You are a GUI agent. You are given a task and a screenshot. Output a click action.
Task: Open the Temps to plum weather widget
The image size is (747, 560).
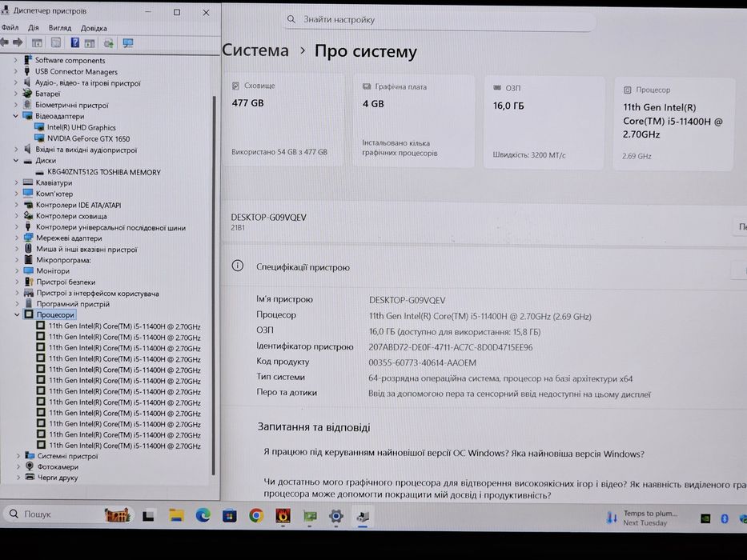tap(641, 518)
